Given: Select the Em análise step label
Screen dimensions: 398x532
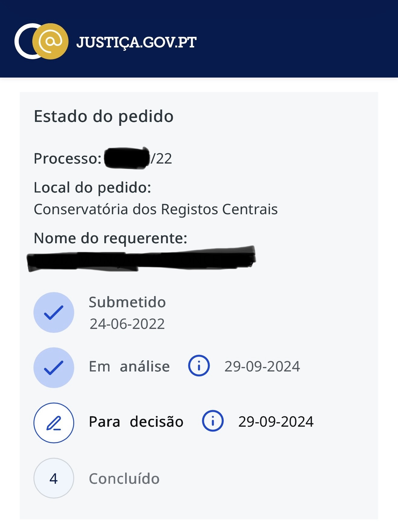Looking at the screenshot, I should point(129,367).
